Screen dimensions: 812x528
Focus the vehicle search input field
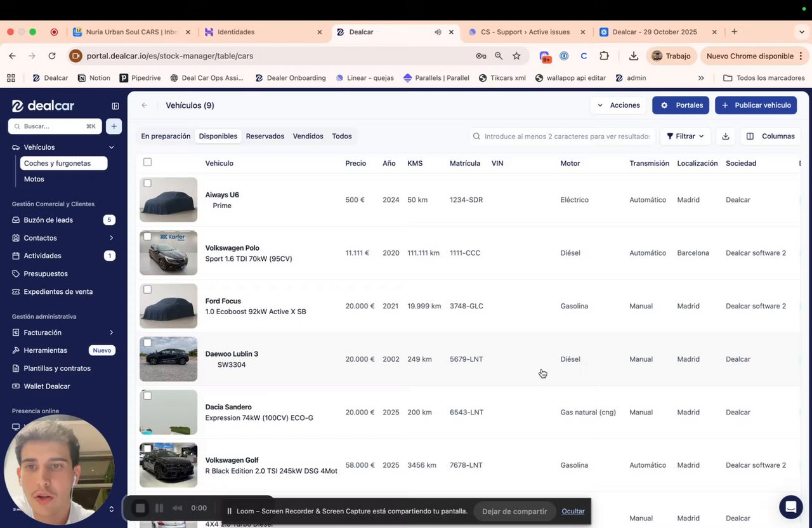pyautogui.click(x=562, y=136)
